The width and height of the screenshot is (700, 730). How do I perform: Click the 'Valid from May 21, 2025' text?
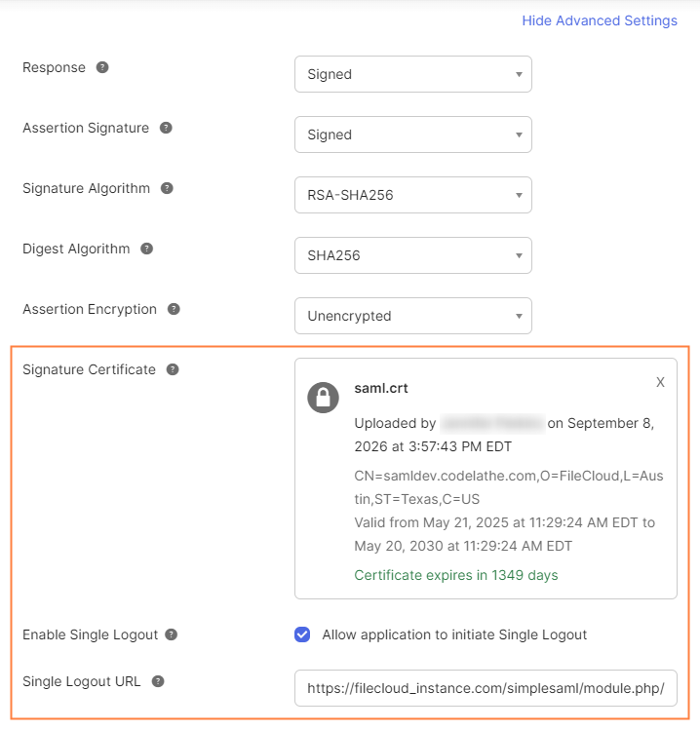(504, 534)
